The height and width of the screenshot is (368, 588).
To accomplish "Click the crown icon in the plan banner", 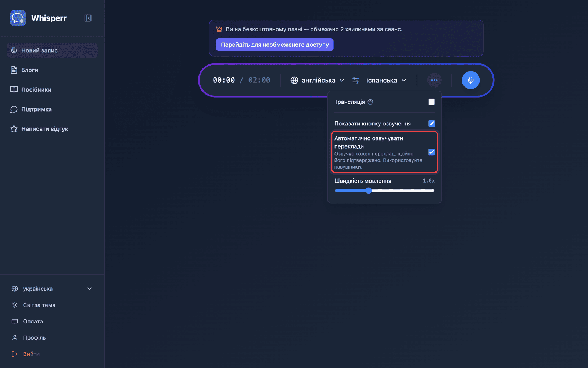I will (219, 29).
